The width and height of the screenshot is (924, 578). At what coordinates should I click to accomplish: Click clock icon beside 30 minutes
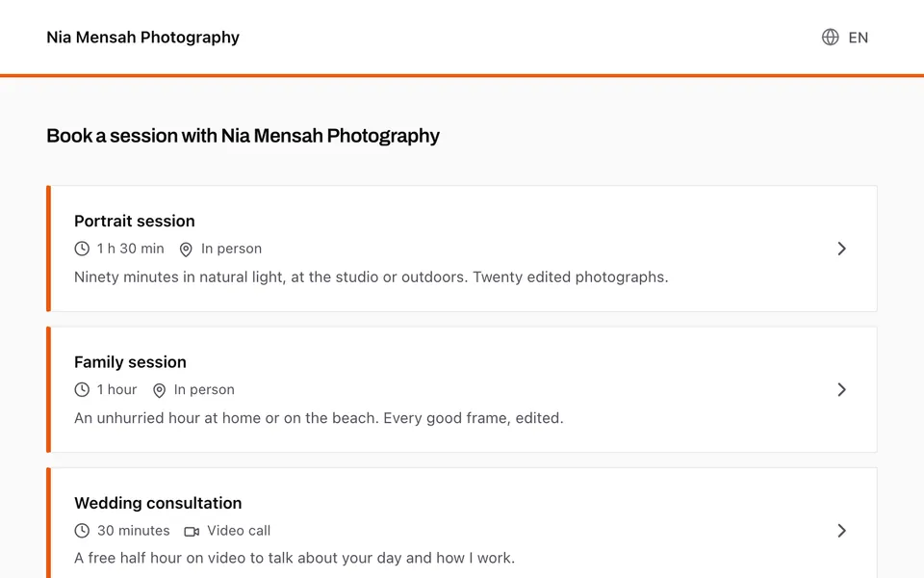82,531
